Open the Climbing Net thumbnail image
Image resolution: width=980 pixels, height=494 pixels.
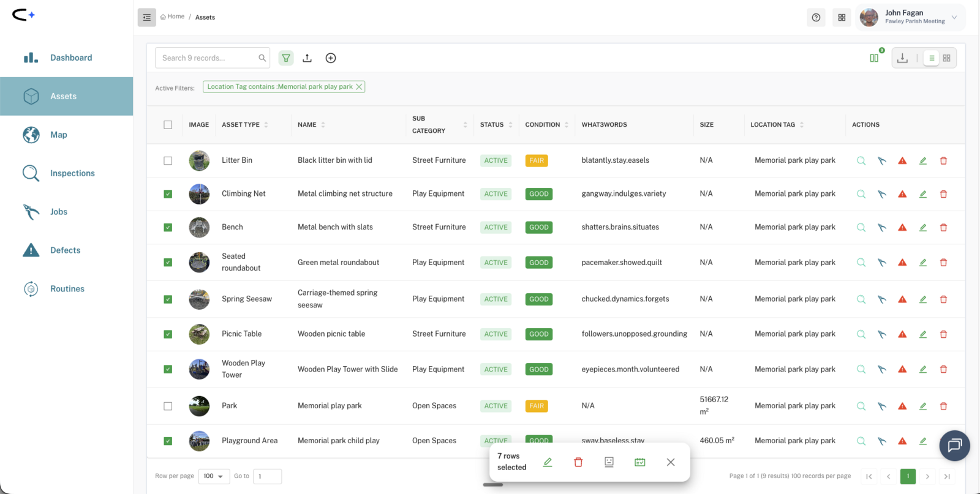[x=199, y=194]
